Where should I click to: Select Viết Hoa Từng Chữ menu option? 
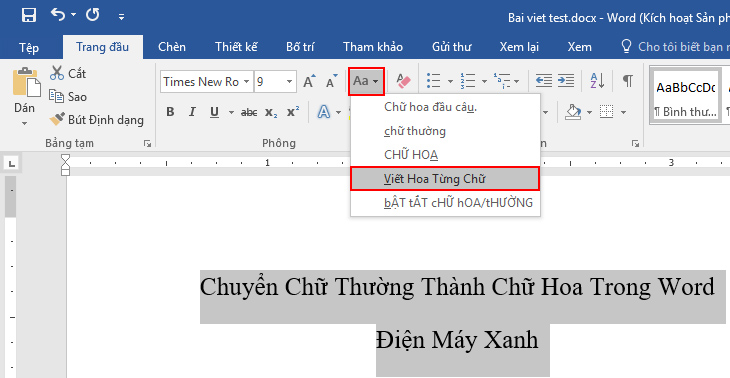click(x=445, y=179)
